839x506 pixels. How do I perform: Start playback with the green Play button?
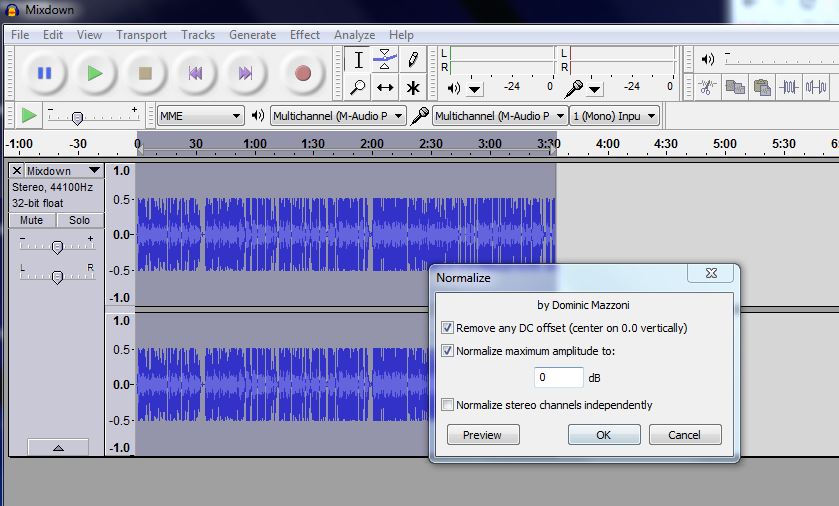tap(95, 73)
